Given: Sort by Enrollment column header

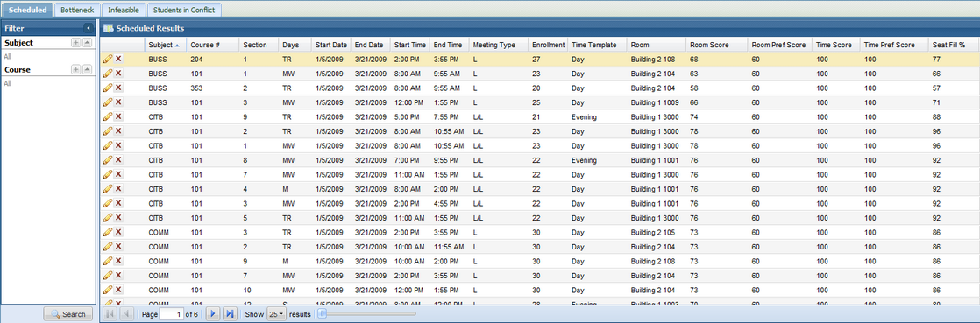Looking at the screenshot, I should (x=548, y=45).
